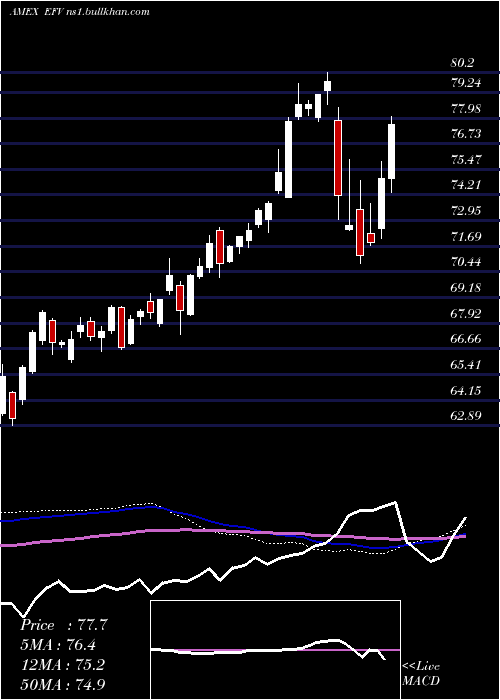This screenshot has width=500, height=700.
Task: Click the 76.73 price axis label
Action: [466, 134]
